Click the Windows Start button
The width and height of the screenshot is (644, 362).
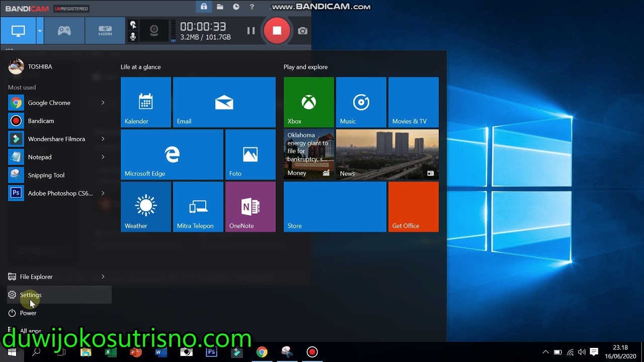tap(12, 352)
